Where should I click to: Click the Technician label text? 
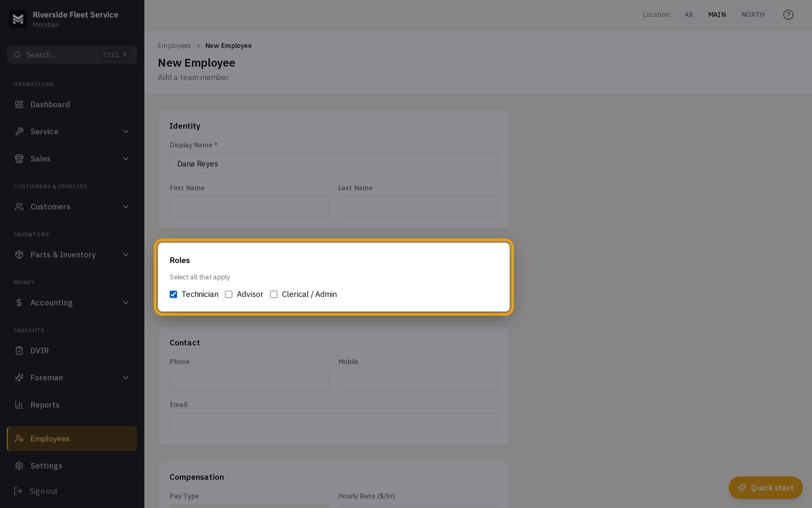(200, 294)
